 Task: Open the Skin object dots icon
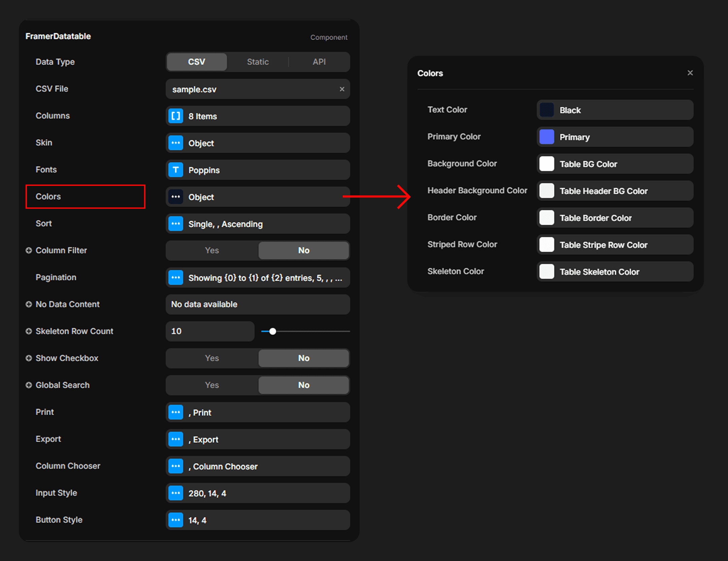175,143
